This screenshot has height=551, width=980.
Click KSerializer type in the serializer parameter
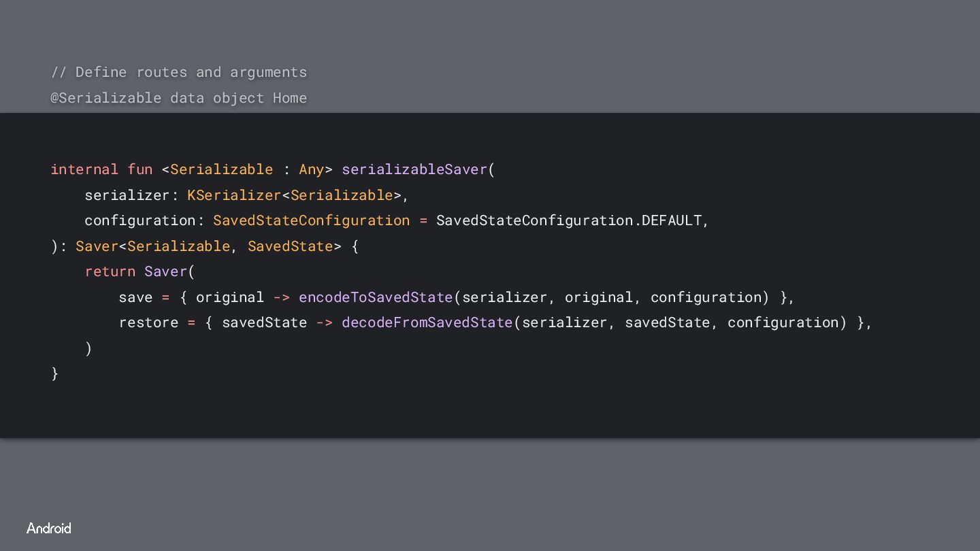click(234, 195)
